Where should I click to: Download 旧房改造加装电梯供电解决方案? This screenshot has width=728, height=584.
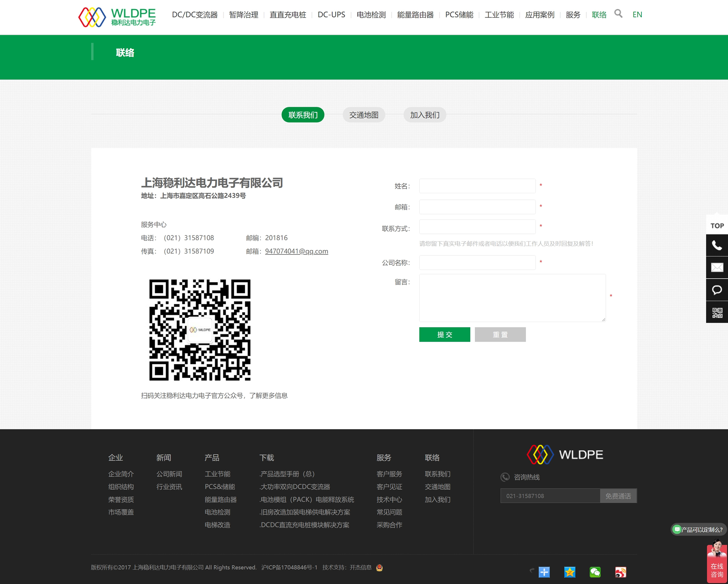pyautogui.click(x=305, y=512)
